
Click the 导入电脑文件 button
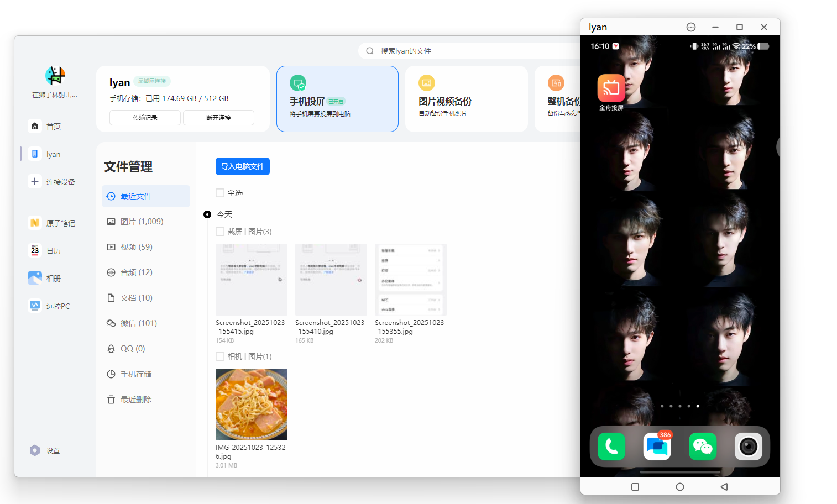pyautogui.click(x=242, y=166)
